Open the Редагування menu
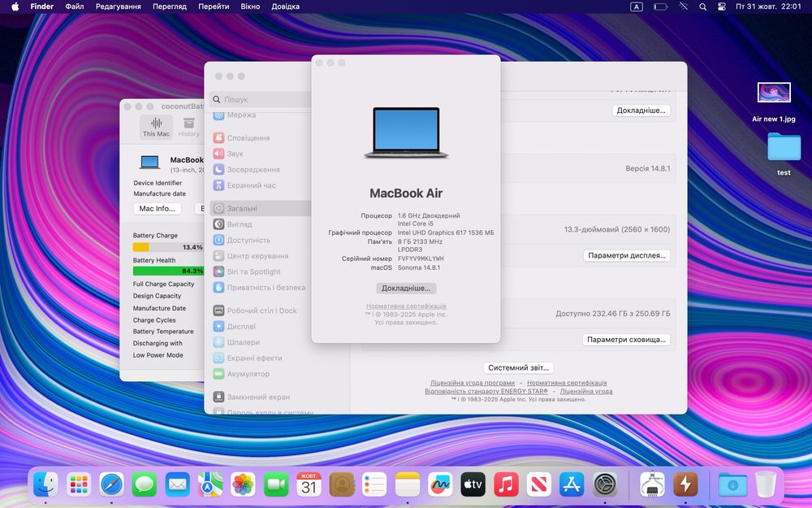The width and height of the screenshot is (812, 508). pyautogui.click(x=118, y=7)
